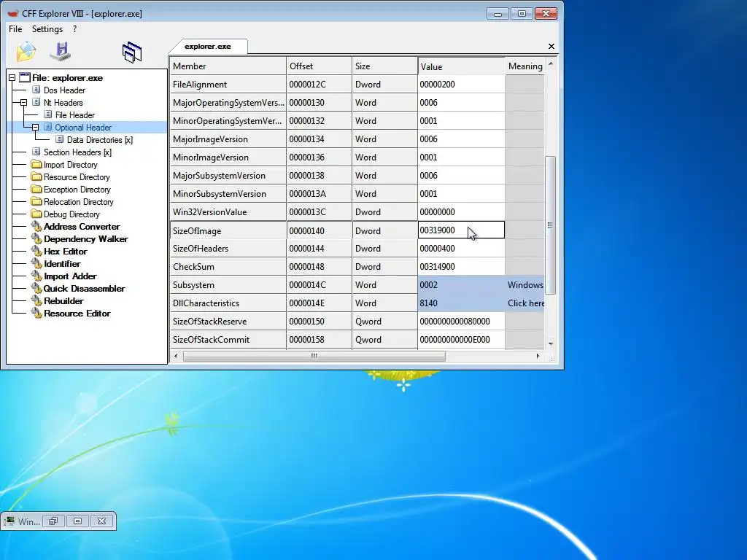Open the Exception Directory folder

click(x=77, y=189)
